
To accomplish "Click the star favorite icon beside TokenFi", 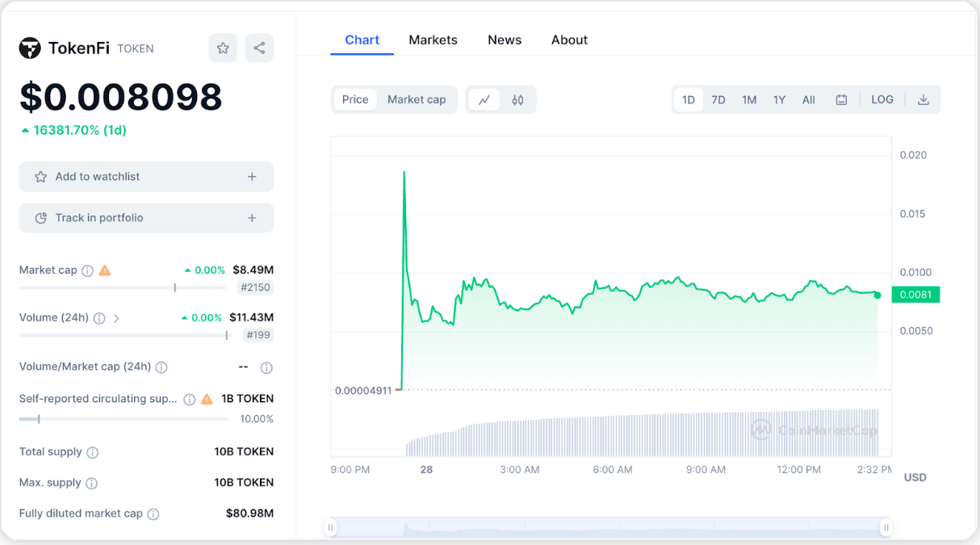I will pyautogui.click(x=223, y=48).
